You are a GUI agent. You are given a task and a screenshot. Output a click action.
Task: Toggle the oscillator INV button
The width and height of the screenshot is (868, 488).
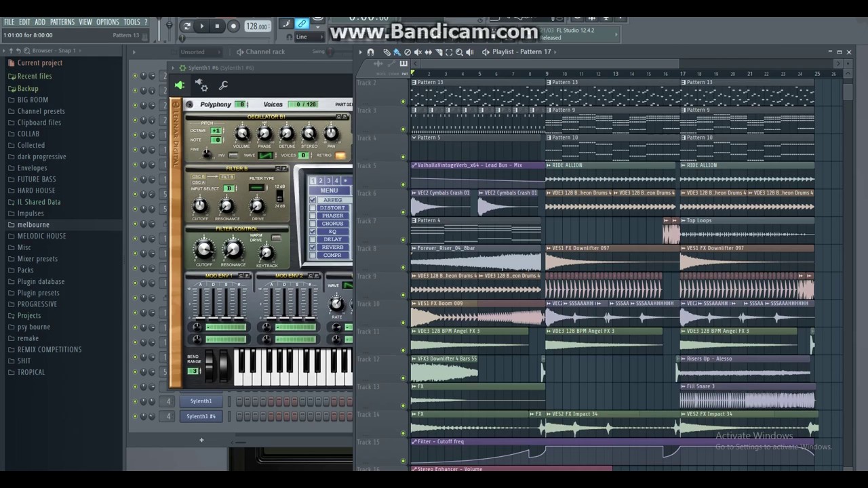(x=233, y=156)
